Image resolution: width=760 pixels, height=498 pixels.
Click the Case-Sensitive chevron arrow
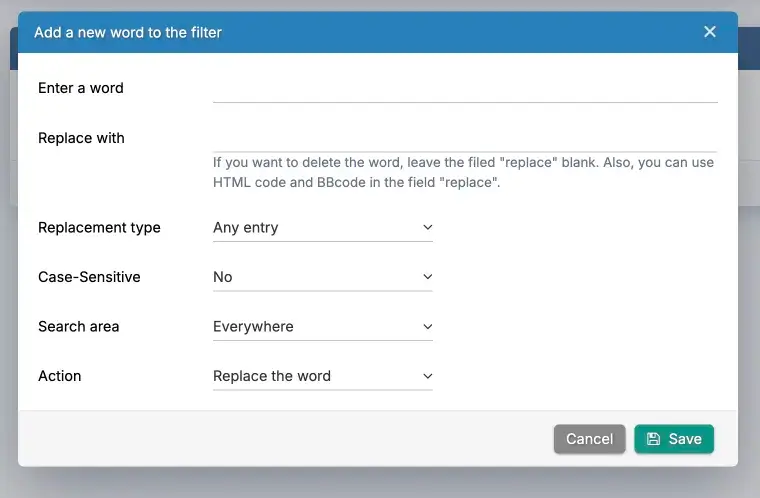click(427, 277)
